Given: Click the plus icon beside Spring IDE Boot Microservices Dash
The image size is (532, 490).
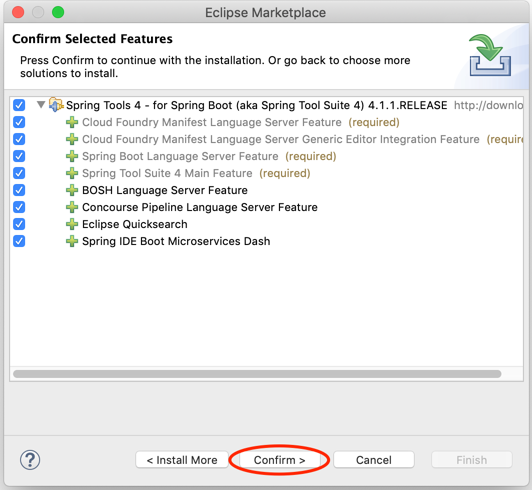Looking at the screenshot, I should coord(72,241).
